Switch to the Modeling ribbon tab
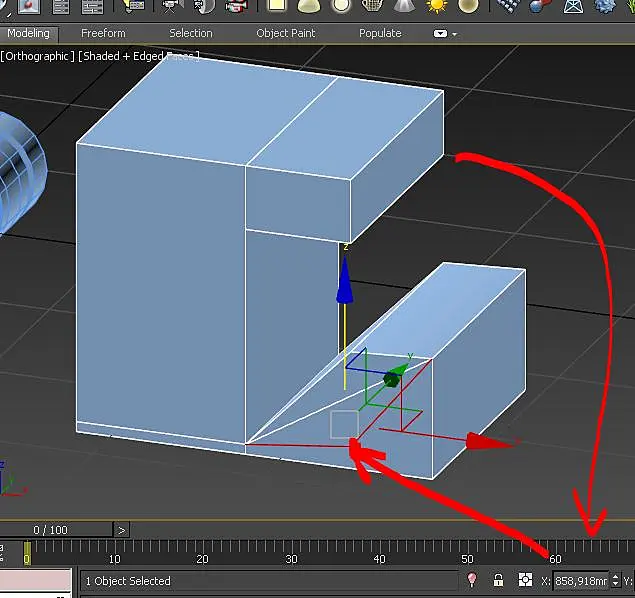Viewport: 635px width, 598px height. click(x=28, y=33)
